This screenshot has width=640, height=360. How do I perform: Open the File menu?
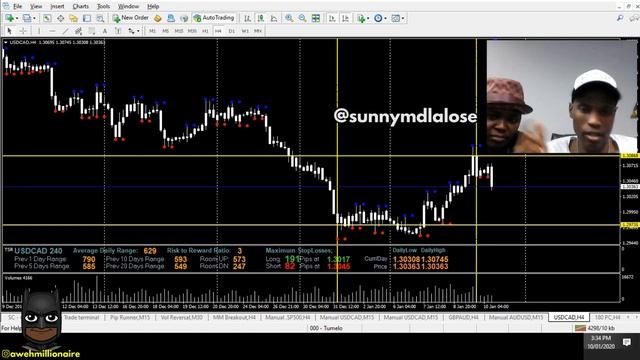point(17,6)
